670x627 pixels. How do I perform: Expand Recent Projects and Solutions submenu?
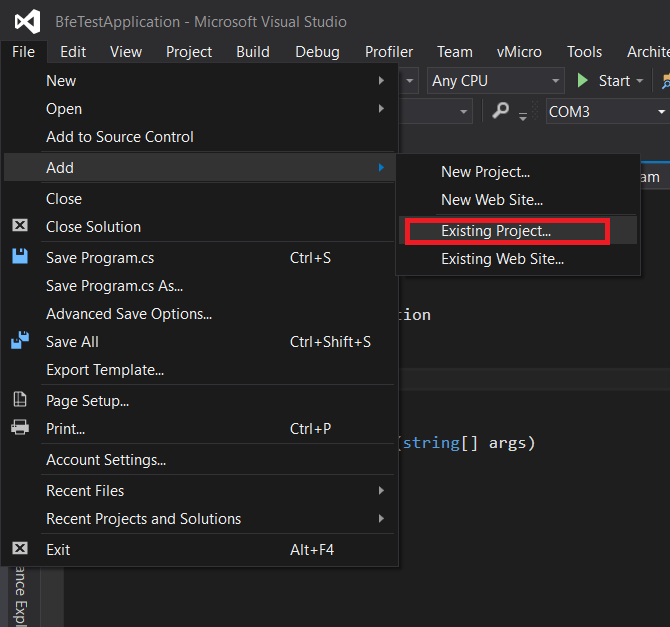[199, 519]
